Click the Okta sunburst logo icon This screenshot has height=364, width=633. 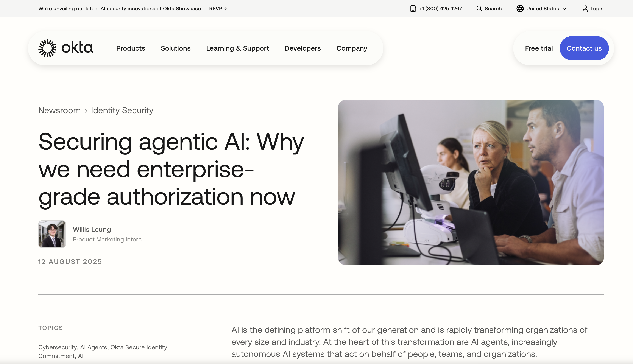47,48
